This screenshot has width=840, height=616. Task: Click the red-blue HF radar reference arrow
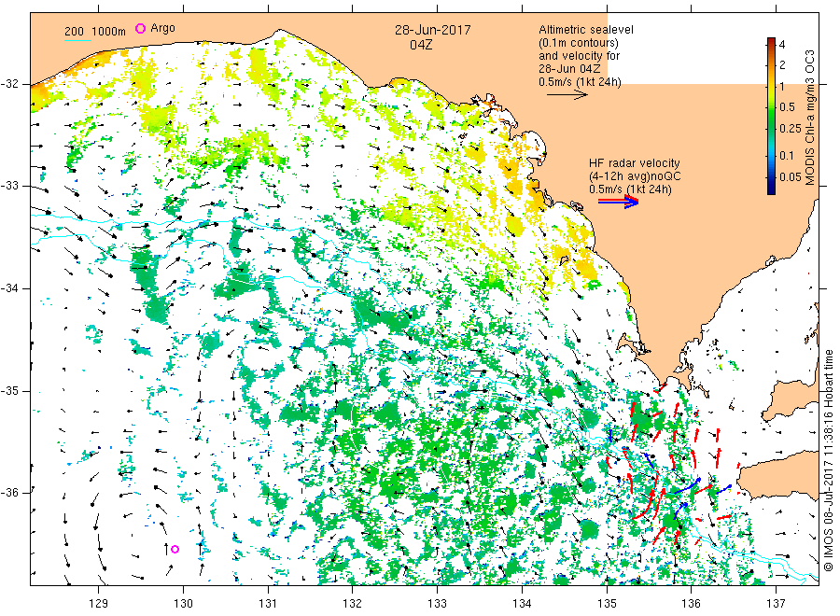coord(619,202)
